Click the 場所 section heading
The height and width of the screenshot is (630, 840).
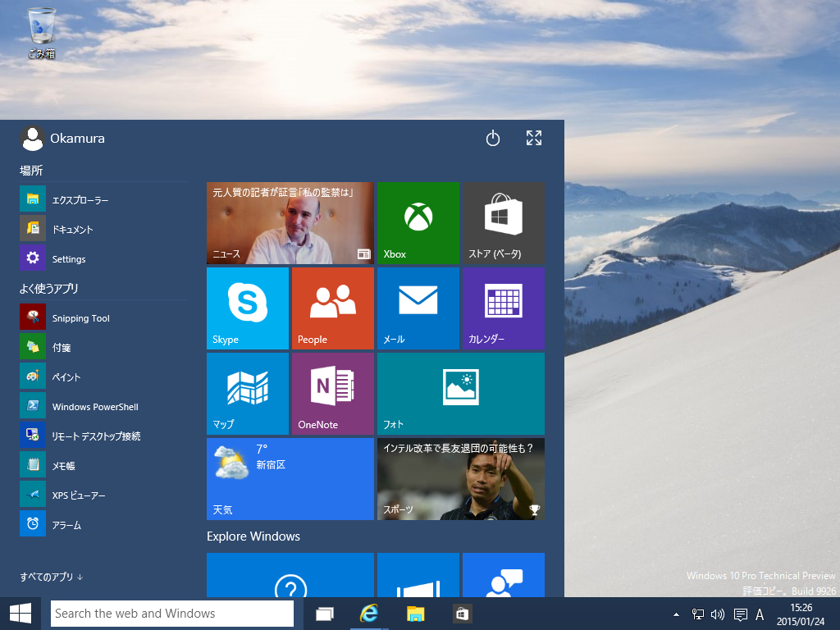coord(31,171)
